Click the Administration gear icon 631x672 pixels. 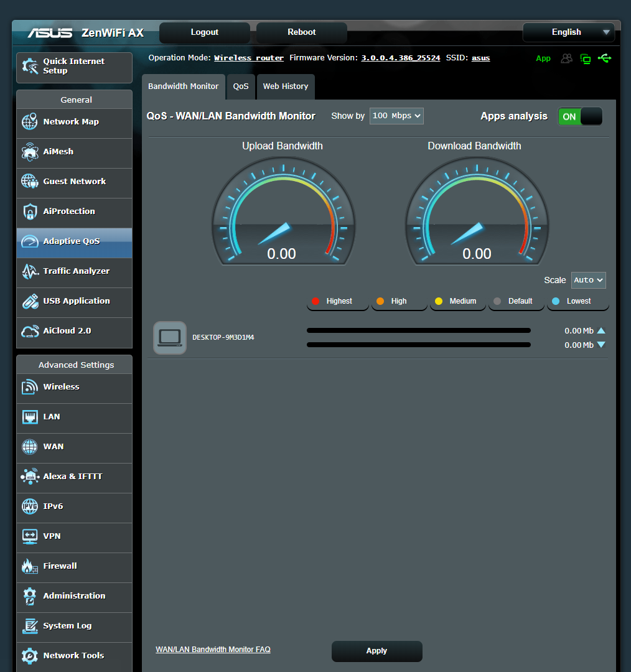[x=30, y=596]
